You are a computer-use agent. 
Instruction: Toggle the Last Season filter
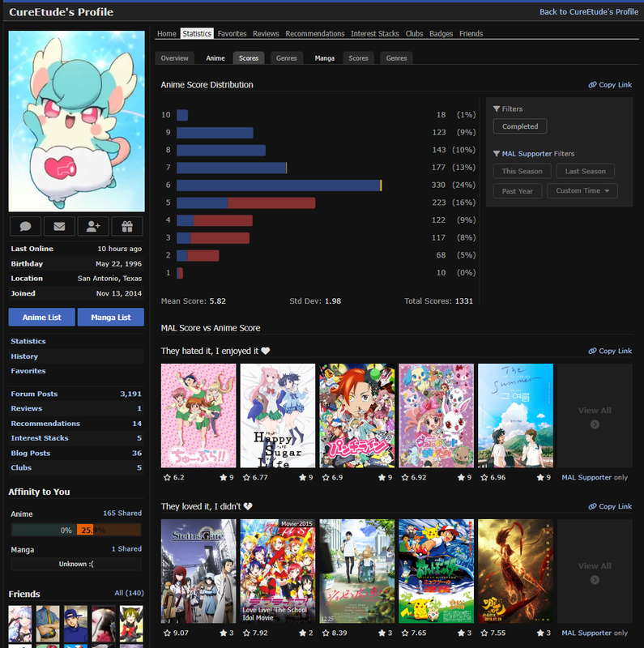[586, 171]
